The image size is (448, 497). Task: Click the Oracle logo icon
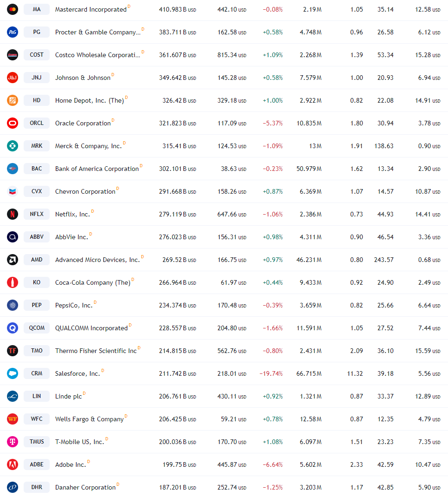13,123
